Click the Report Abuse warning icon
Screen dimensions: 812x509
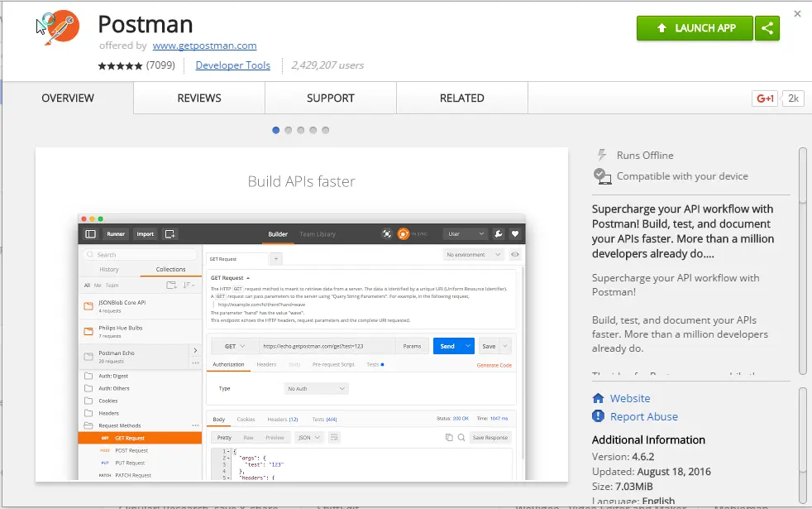tap(598, 416)
